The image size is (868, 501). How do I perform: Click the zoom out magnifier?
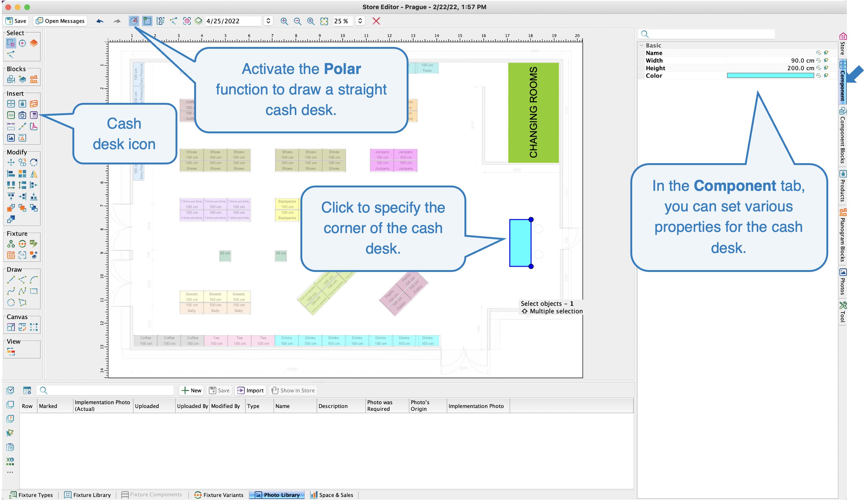coord(298,21)
